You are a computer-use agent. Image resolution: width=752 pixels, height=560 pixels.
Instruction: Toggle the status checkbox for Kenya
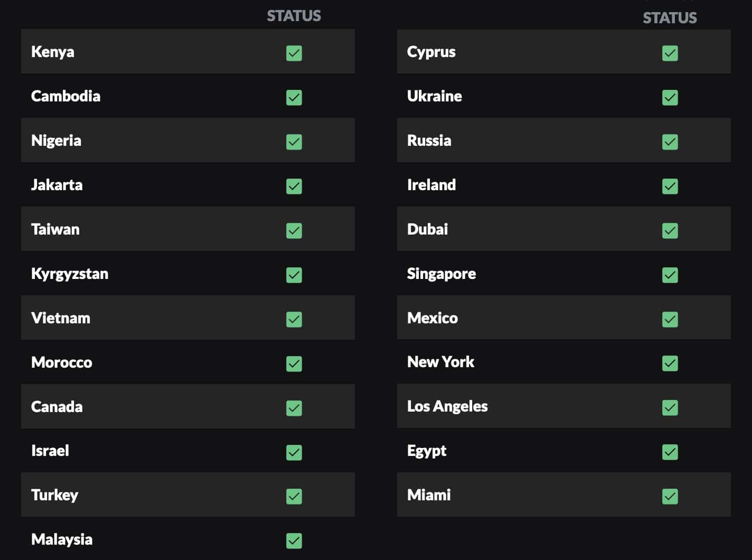tap(294, 52)
